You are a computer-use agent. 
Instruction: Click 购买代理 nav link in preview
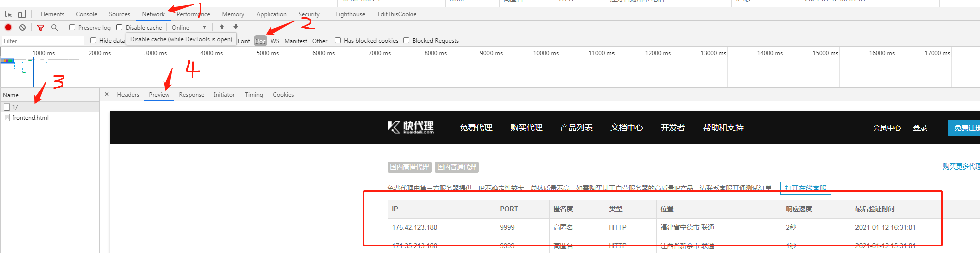pos(526,128)
